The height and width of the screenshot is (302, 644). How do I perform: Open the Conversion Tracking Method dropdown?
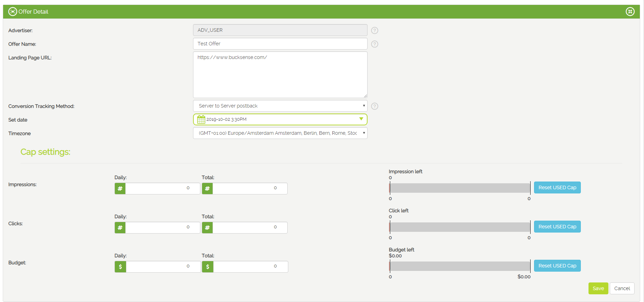pos(280,106)
